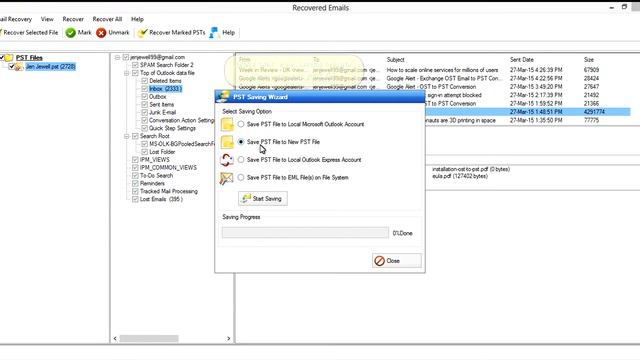The width and height of the screenshot is (640, 360).
Task: Click the PST Files folder icon
Action: [9, 58]
